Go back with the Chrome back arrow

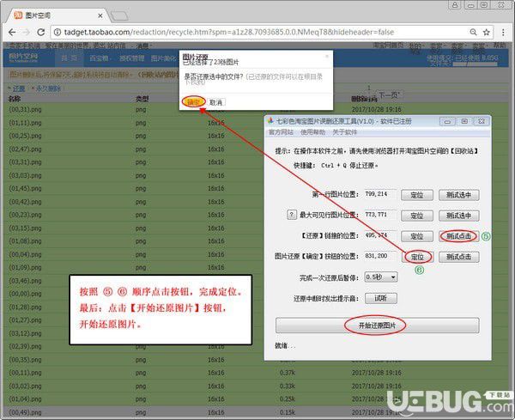click(x=12, y=32)
